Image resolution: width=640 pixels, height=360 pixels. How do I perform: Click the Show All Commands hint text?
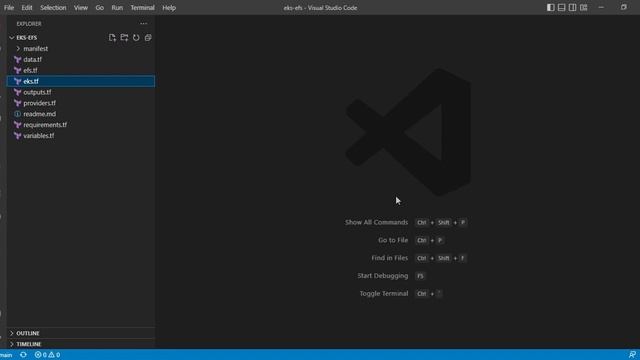point(376,222)
